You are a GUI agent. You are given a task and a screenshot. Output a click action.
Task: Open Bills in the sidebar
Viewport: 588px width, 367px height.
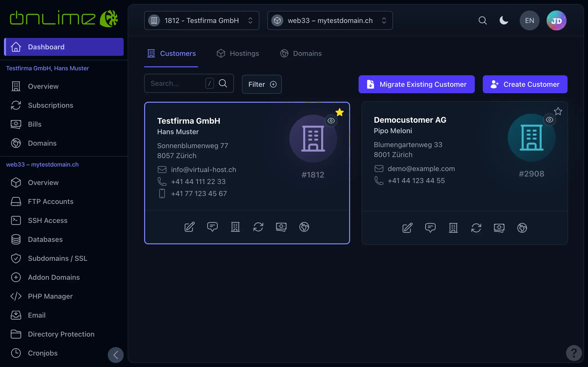point(64,124)
